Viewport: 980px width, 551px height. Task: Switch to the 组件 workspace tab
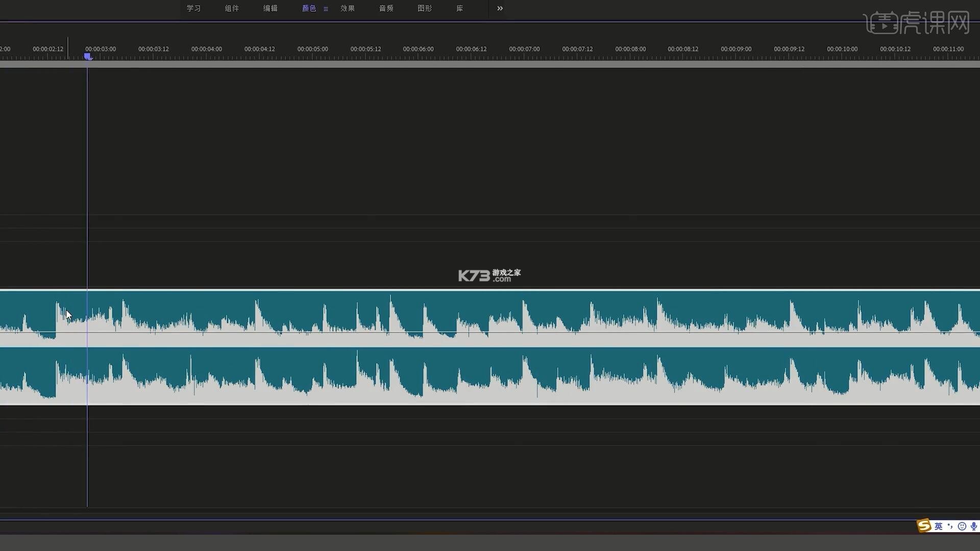232,8
